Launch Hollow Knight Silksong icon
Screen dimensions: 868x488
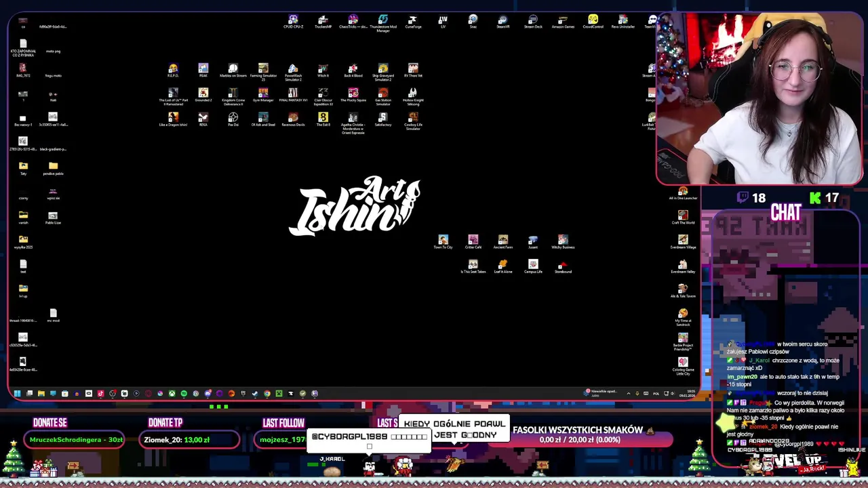tap(413, 96)
